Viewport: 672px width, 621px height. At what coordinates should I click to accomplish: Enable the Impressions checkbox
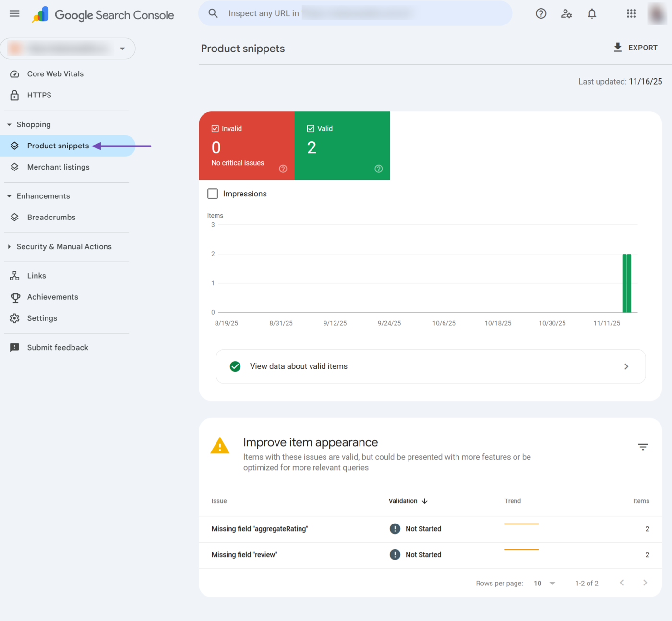213,194
